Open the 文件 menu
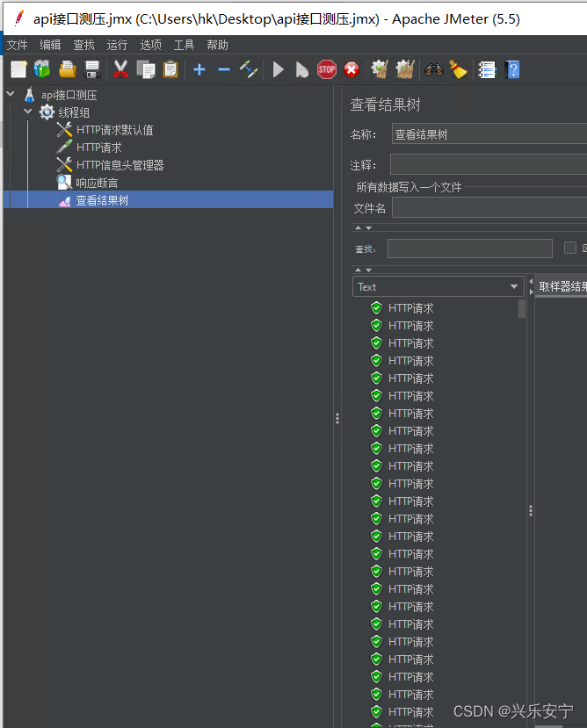 pyautogui.click(x=18, y=45)
